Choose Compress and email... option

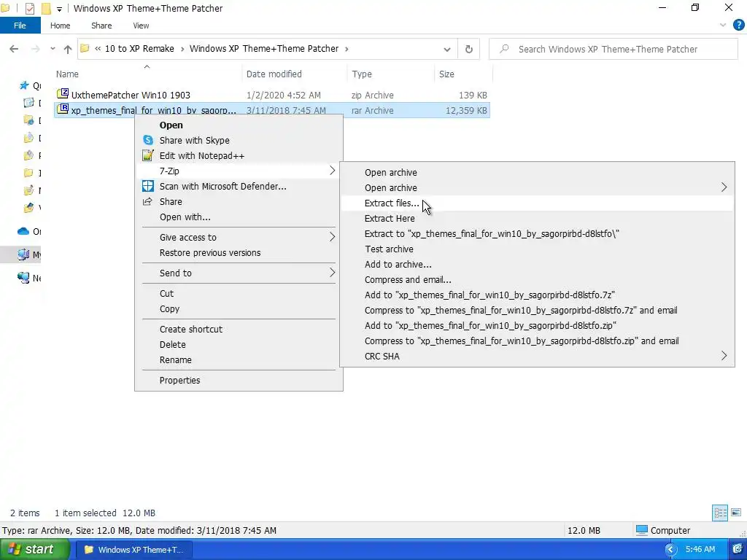click(537, 279)
